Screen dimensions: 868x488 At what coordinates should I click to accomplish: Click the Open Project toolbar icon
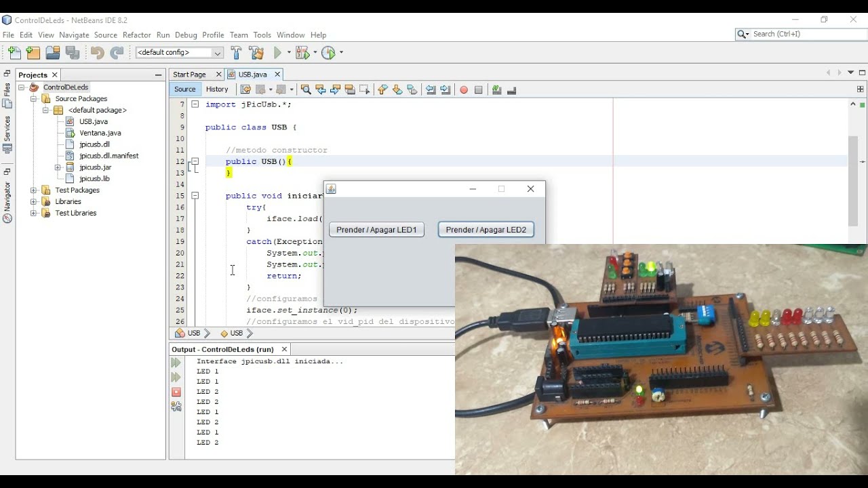click(x=53, y=53)
